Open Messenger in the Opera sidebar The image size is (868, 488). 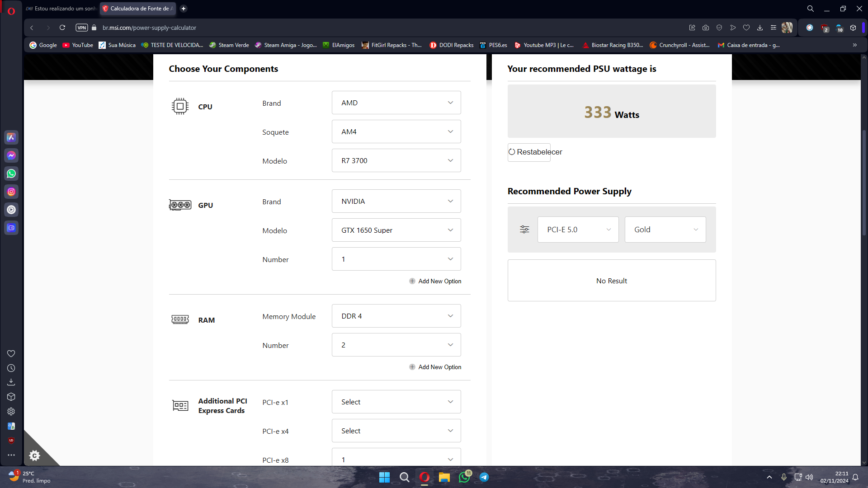11,155
